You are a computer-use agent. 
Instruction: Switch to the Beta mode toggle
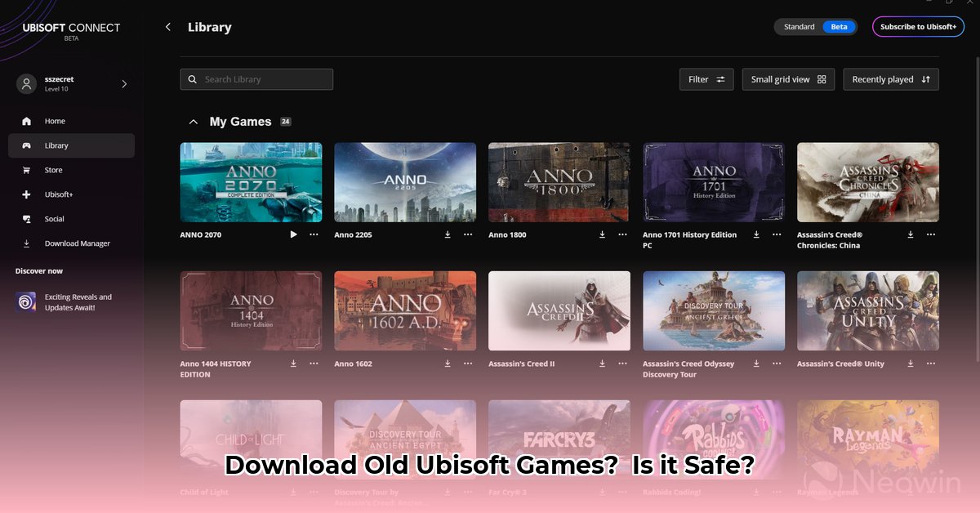pos(840,26)
